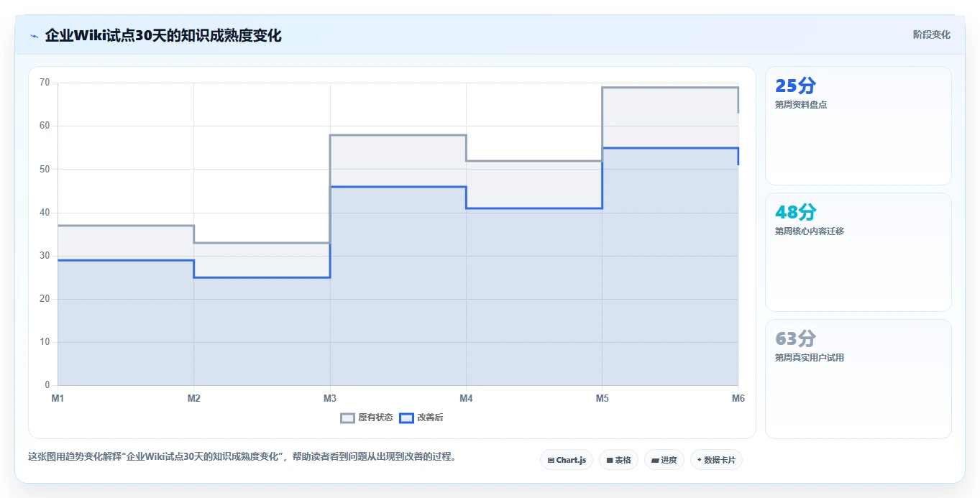Click the 20 y-axis value

(45, 299)
